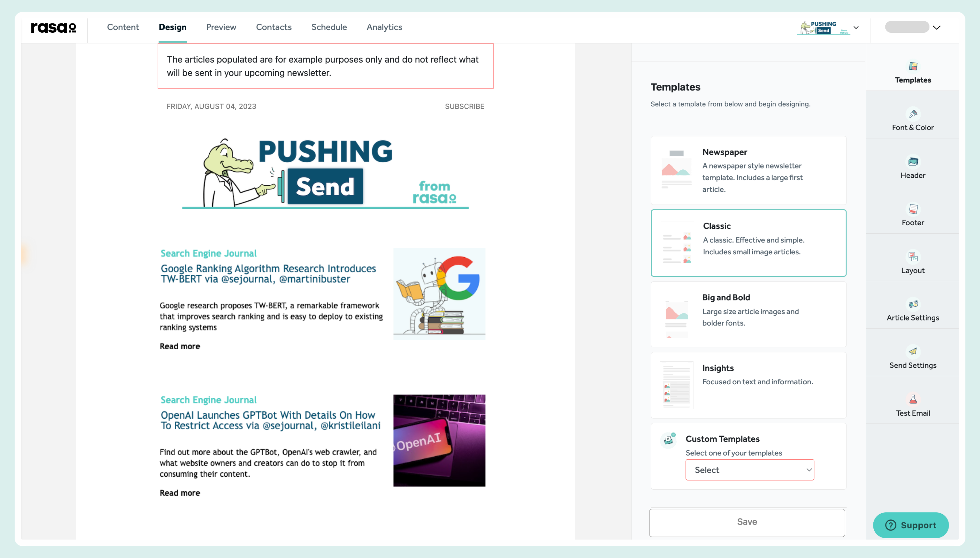Switch to the Analytics tab

click(384, 27)
